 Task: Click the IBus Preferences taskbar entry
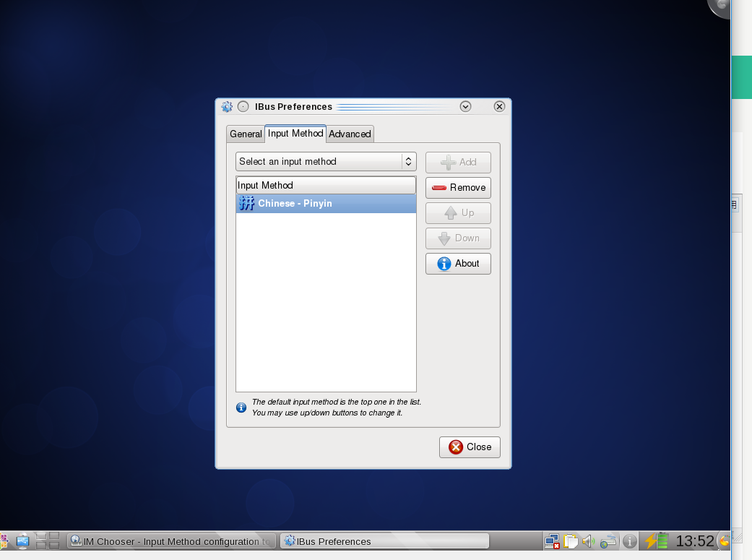[x=384, y=541]
